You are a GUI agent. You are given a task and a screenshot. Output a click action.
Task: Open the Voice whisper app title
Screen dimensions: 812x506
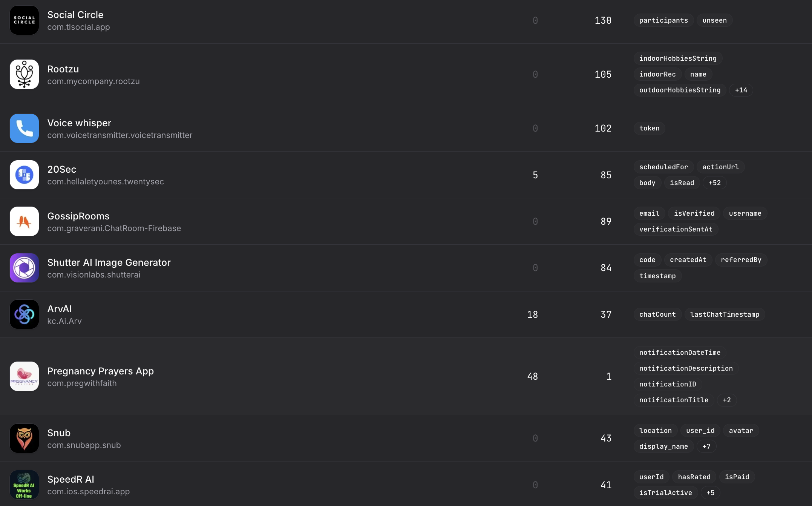point(79,123)
